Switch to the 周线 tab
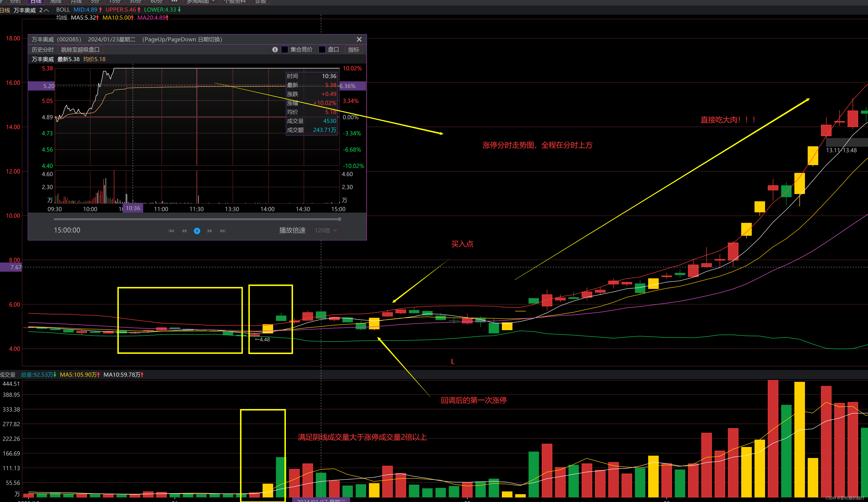The image size is (868, 502). coord(56,2)
